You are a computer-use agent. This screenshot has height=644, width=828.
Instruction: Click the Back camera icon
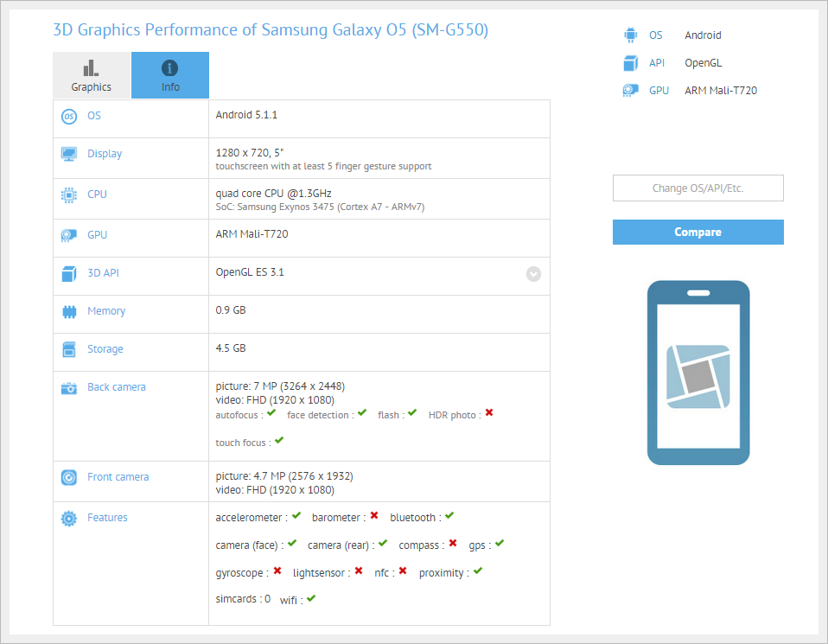click(69, 388)
